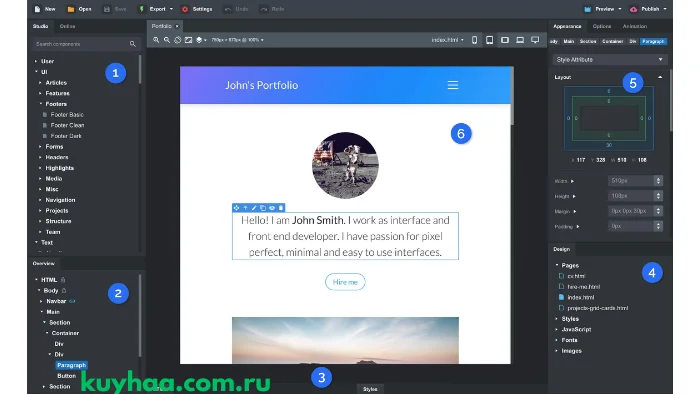Select parent with up arrow on paragraph
This screenshot has height=394, width=700.
pyautogui.click(x=245, y=207)
